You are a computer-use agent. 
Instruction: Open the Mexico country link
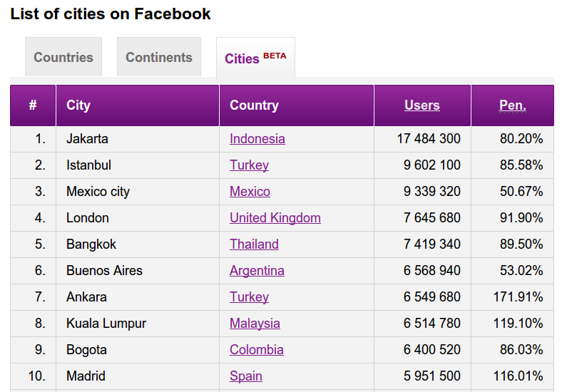250,192
